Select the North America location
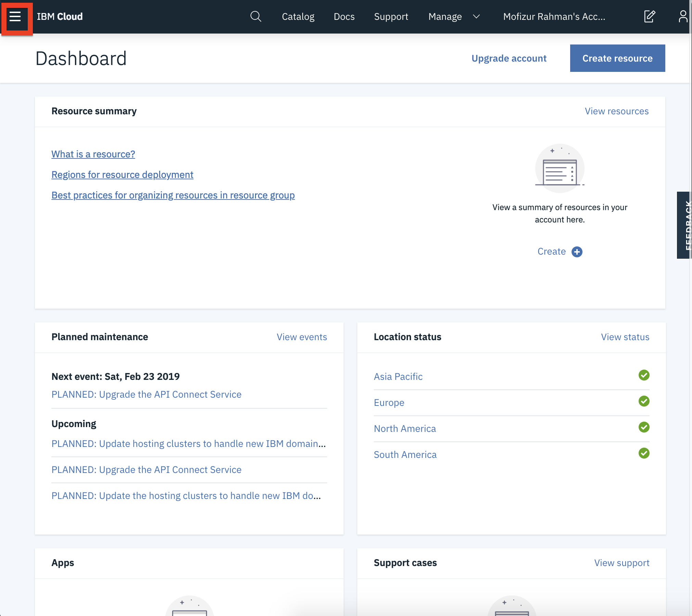This screenshot has height=616, width=692. [405, 428]
